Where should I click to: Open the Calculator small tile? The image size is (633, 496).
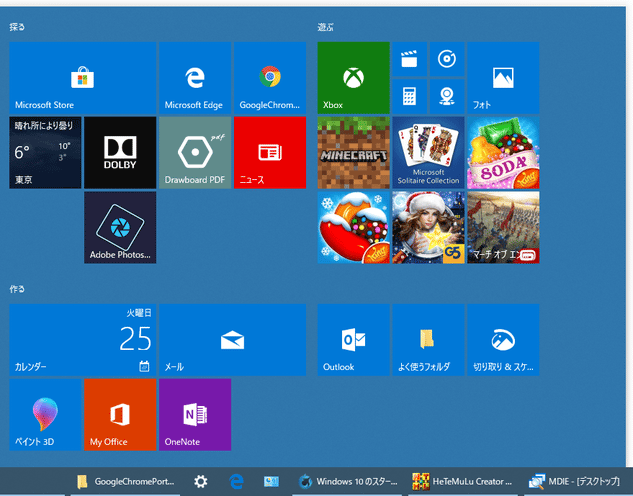[x=409, y=96]
